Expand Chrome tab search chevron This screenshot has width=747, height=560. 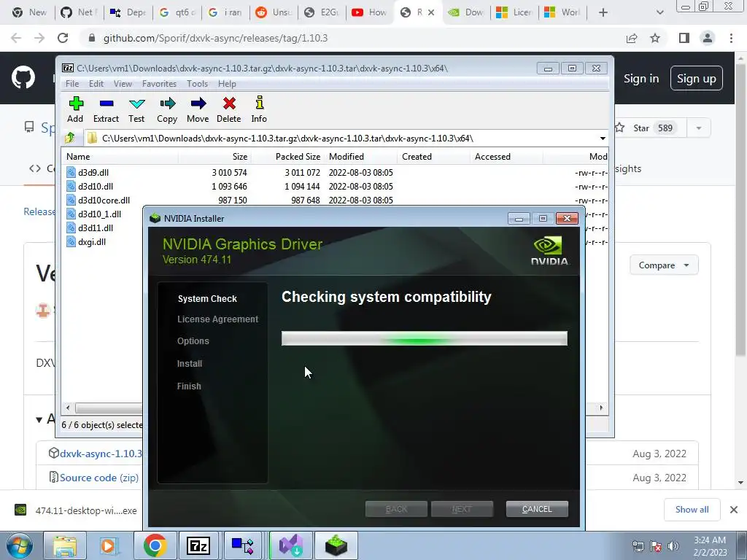pos(659,12)
